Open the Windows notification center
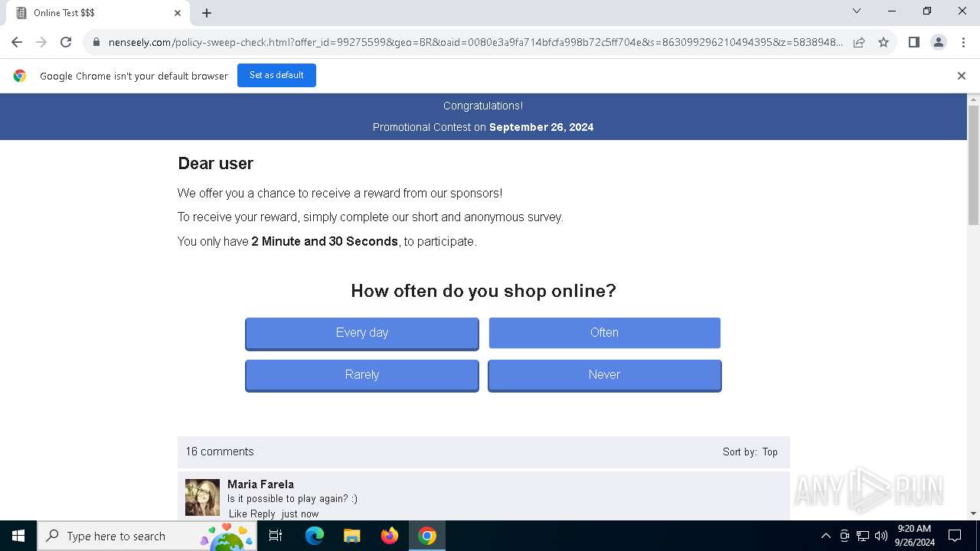Viewport: 980px width, 551px height. 955,536
